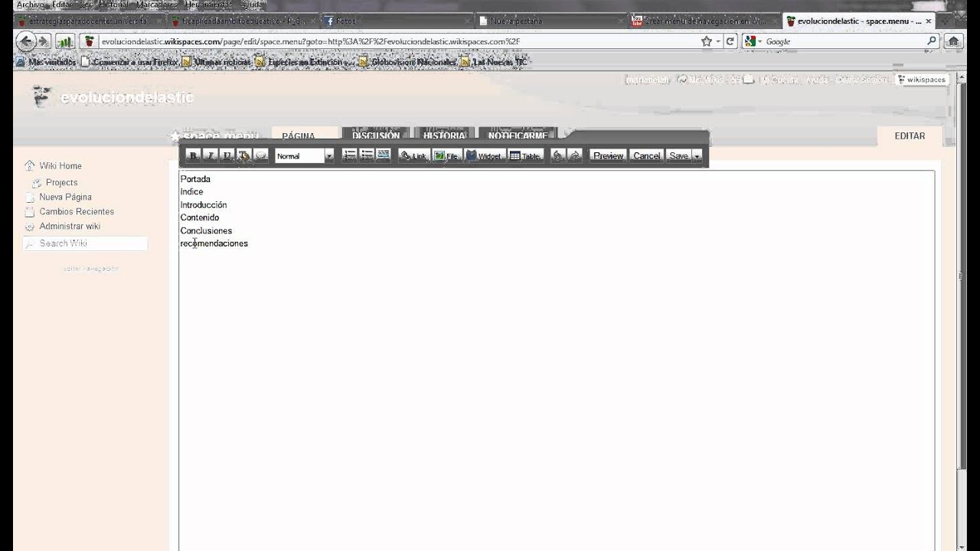Click the evoluciondelastic wiki title
Viewport: 980px width, 551px height.
(x=126, y=97)
